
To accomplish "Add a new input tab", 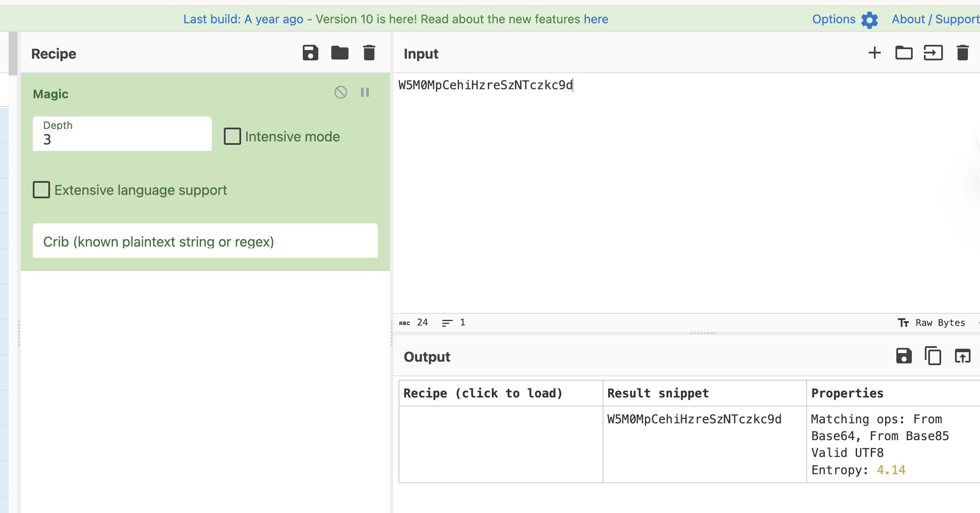I will (x=875, y=53).
